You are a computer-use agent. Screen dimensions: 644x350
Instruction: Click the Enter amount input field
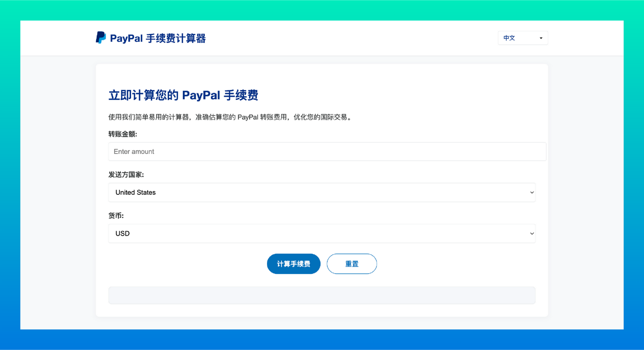327,151
